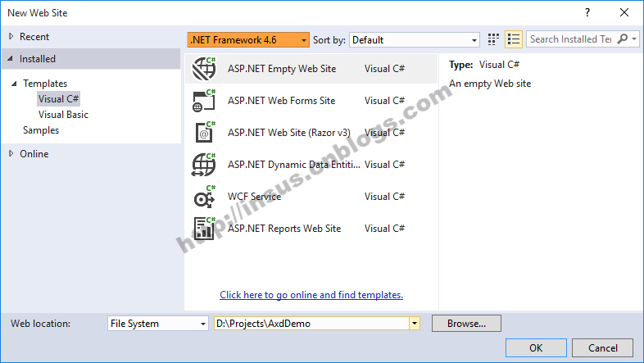Click the search magnifier icon
This screenshot has height=363, width=644.
coord(623,39)
